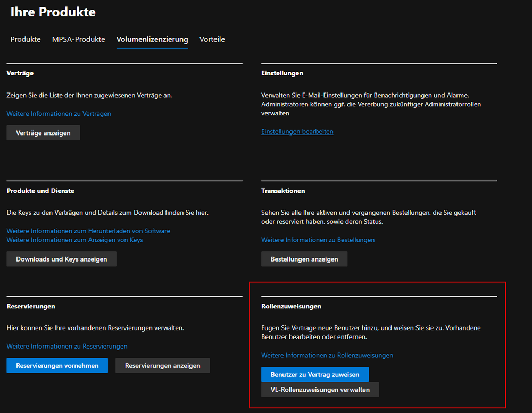Click Weitere Informationen zu Reservierungen link
The image size is (532, 413).
[67, 346]
